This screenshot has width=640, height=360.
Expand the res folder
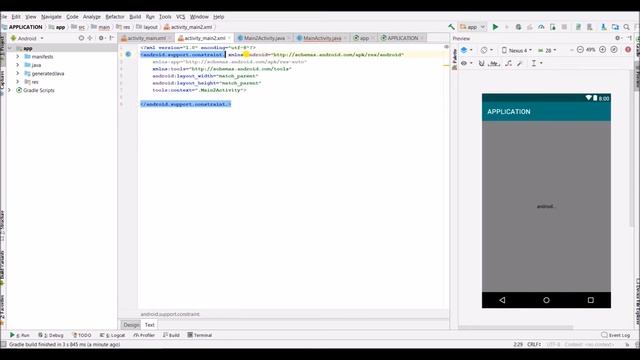(18, 82)
